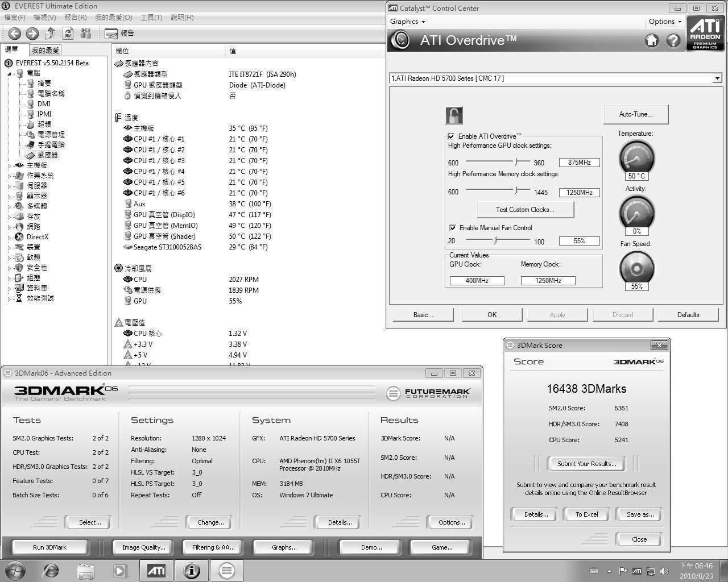Select the 摘要 summary tree node
Image resolution: width=728 pixels, height=582 pixels.
44,83
